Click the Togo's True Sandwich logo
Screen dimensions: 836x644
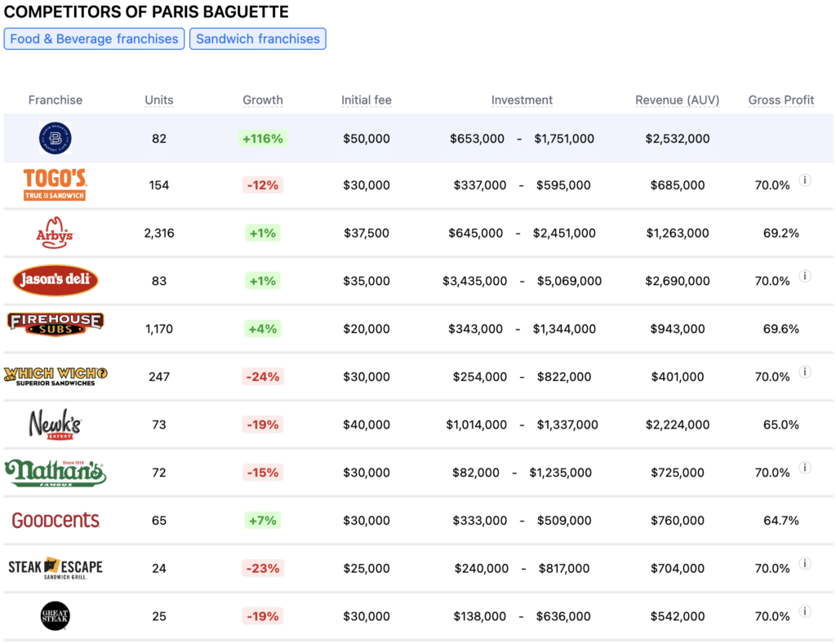pos(55,184)
